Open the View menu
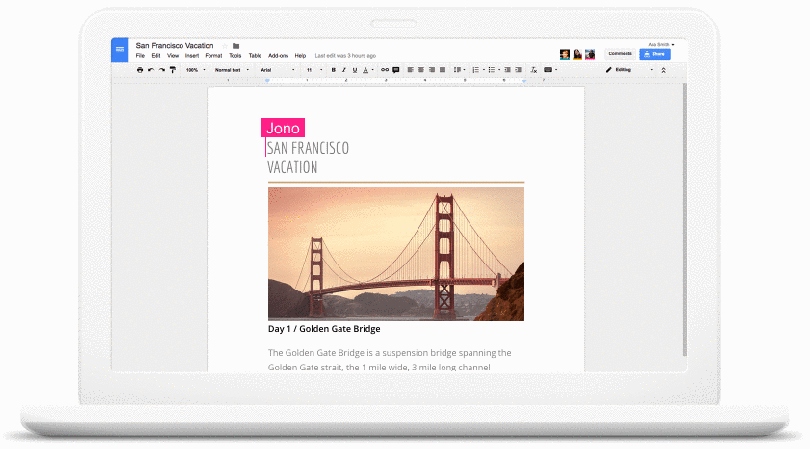This screenshot has width=810, height=449. (x=173, y=56)
